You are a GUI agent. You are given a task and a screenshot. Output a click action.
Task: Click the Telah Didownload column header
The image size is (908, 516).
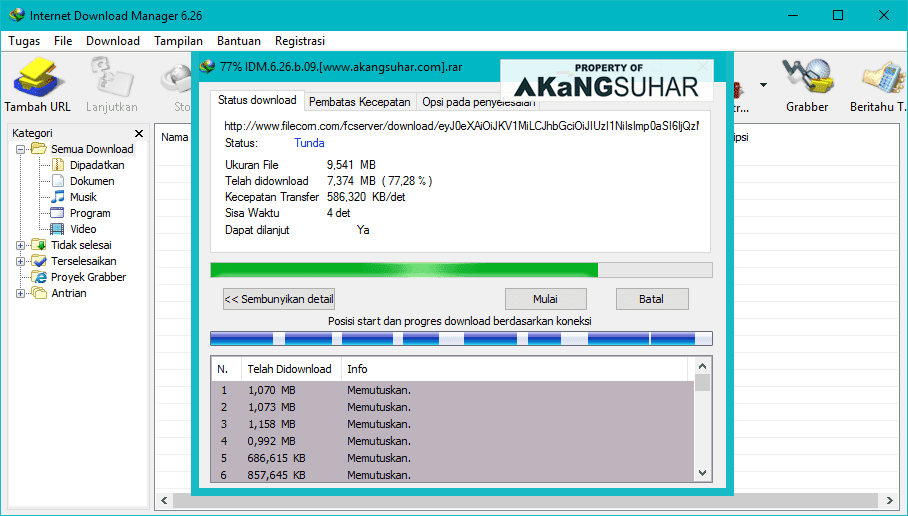pyautogui.click(x=290, y=369)
